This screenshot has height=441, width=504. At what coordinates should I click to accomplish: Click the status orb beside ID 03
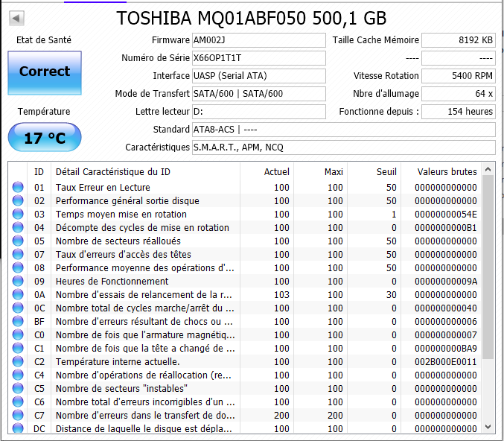18,215
